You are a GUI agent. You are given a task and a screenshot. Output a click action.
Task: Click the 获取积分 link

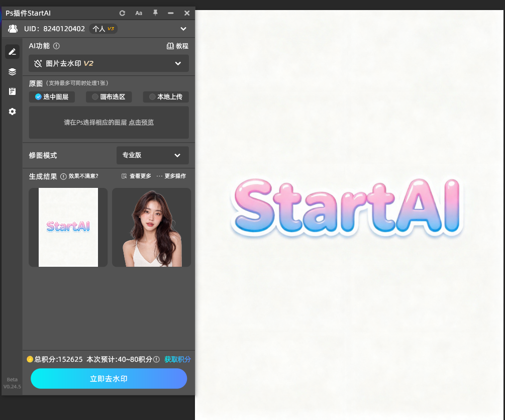coord(177,359)
